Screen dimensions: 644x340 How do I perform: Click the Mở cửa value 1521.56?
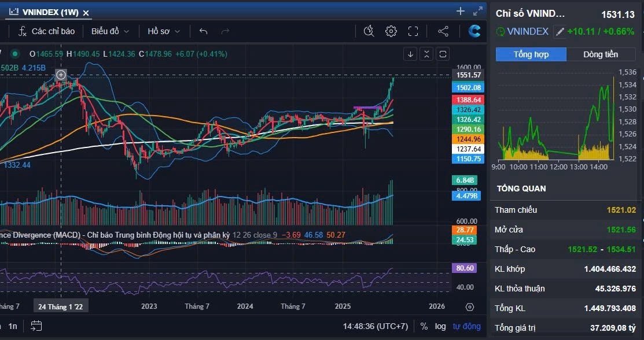621,230
